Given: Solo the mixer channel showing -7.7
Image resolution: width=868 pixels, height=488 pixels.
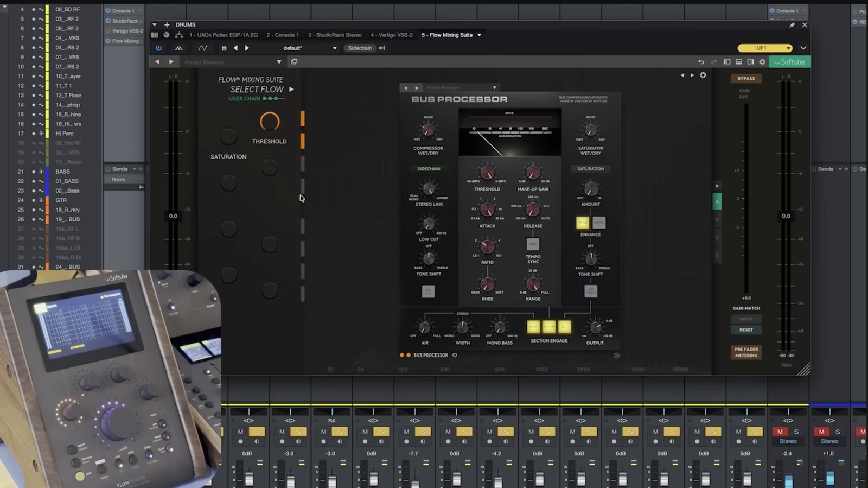Looking at the screenshot, I should coord(423,432).
